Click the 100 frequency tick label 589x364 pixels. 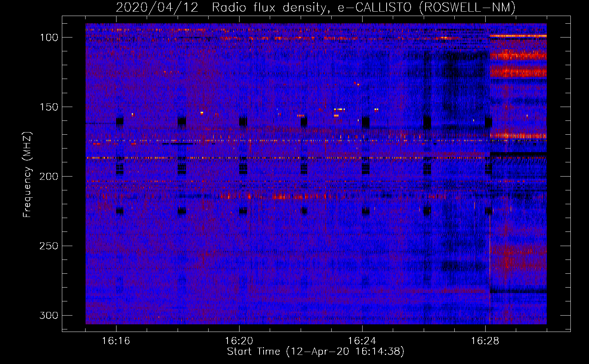tap(48, 37)
